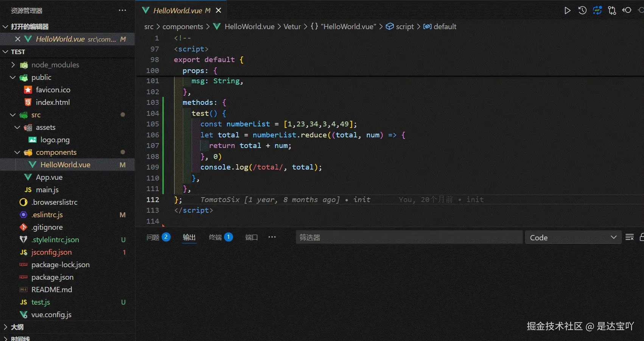Switch to the 终端 terminal tab

click(216, 237)
